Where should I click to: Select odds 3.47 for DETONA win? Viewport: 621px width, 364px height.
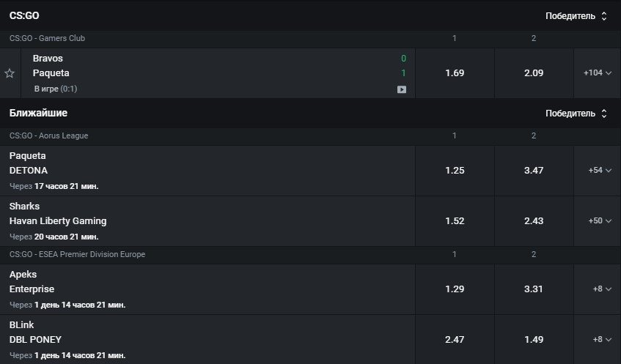(x=534, y=170)
